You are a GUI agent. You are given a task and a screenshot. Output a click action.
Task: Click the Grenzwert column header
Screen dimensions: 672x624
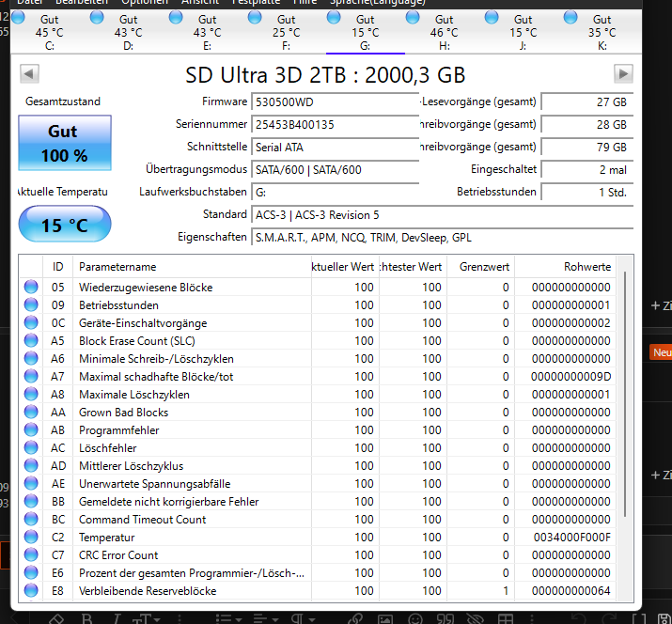481,267
